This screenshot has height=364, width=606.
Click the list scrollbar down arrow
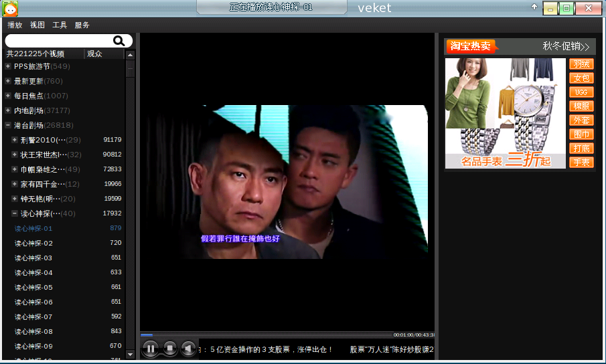click(x=131, y=354)
